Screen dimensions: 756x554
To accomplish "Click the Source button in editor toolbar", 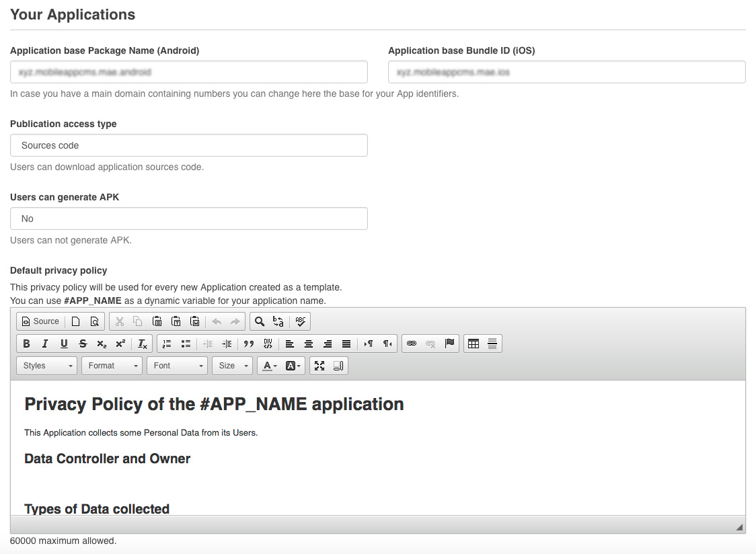I will (40, 321).
